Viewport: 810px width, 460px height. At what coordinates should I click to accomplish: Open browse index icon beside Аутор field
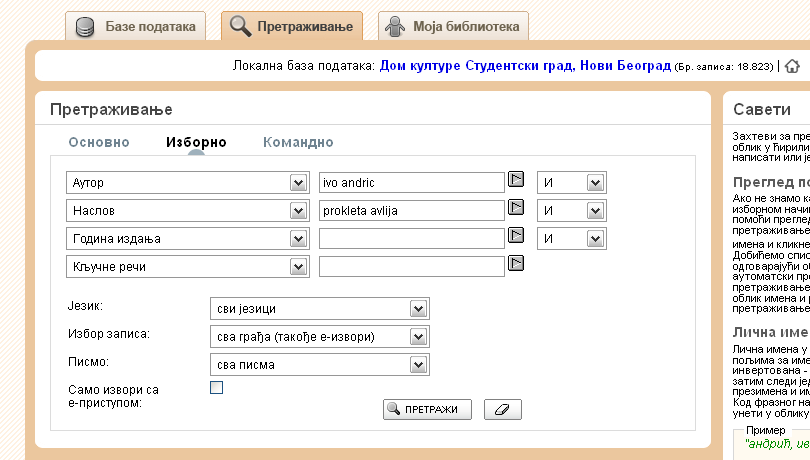pos(517,180)
